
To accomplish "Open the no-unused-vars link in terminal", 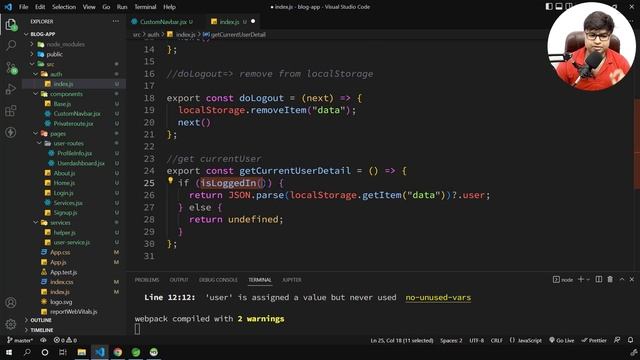I will pyautogui.click(x=438, y=298).
